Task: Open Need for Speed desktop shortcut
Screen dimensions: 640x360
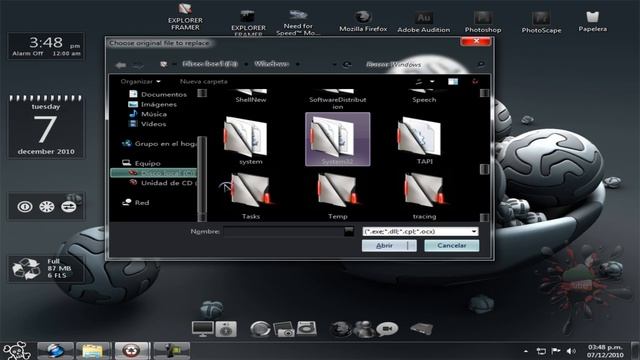Action: (298, 22)
